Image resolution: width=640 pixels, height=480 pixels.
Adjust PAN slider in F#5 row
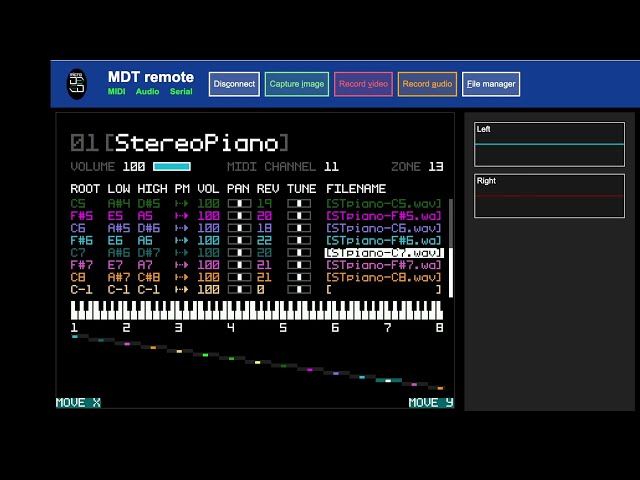[x=239, y=216]
